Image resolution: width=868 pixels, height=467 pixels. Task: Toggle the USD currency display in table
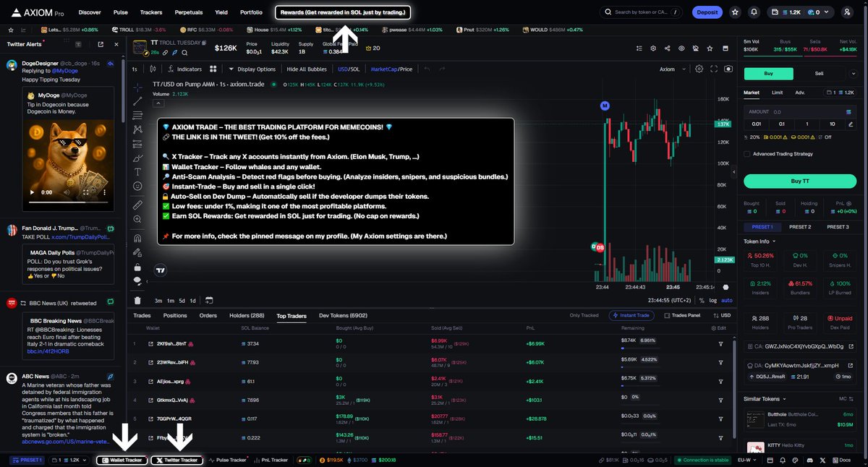(721, 315)
